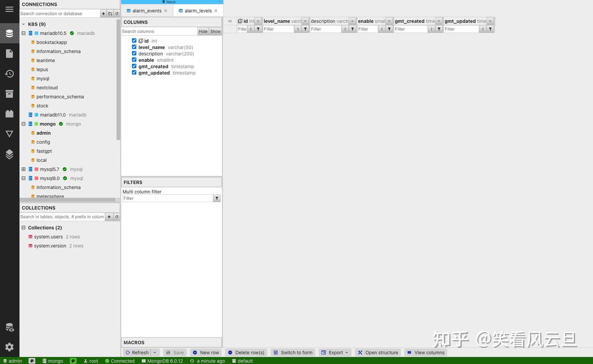Viewport: 593px width, 364px height.
Task: Uncheck the gmt_updated column checkbox
Action: (x=134, y=72)
